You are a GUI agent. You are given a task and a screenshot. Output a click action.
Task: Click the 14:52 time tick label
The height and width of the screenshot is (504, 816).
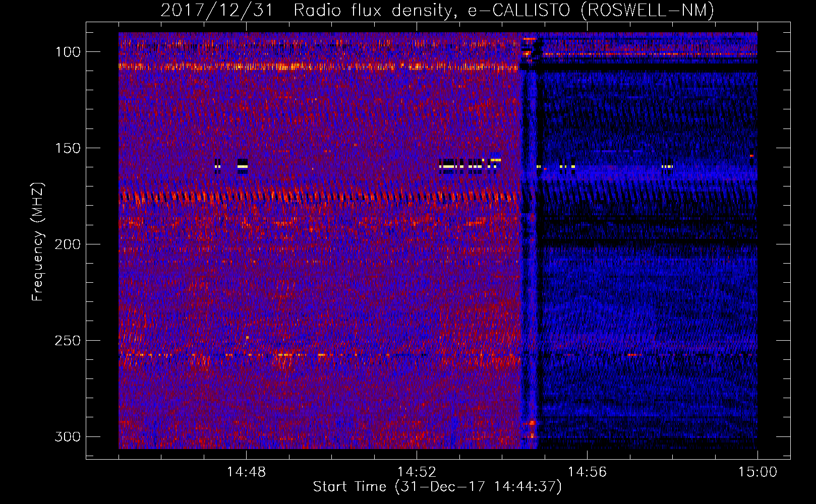[x=417, y=472]
